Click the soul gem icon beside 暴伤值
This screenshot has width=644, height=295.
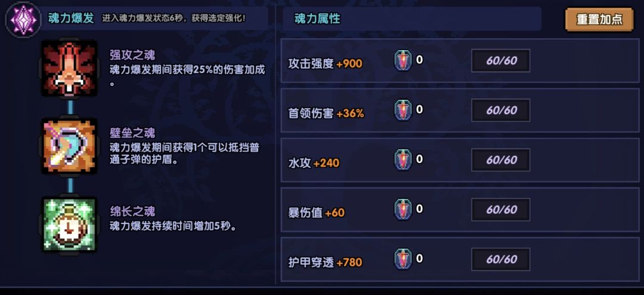click(x=403, y=210)
